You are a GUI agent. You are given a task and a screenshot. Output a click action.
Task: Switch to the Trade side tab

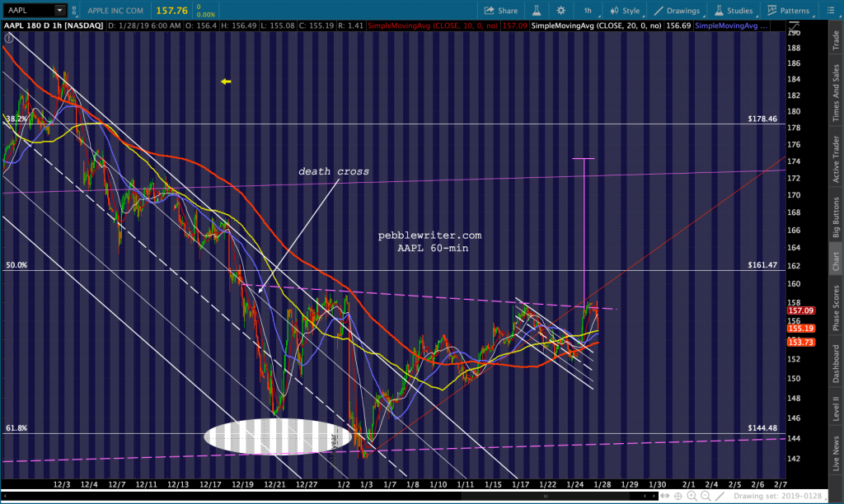[x=836, y=41]
